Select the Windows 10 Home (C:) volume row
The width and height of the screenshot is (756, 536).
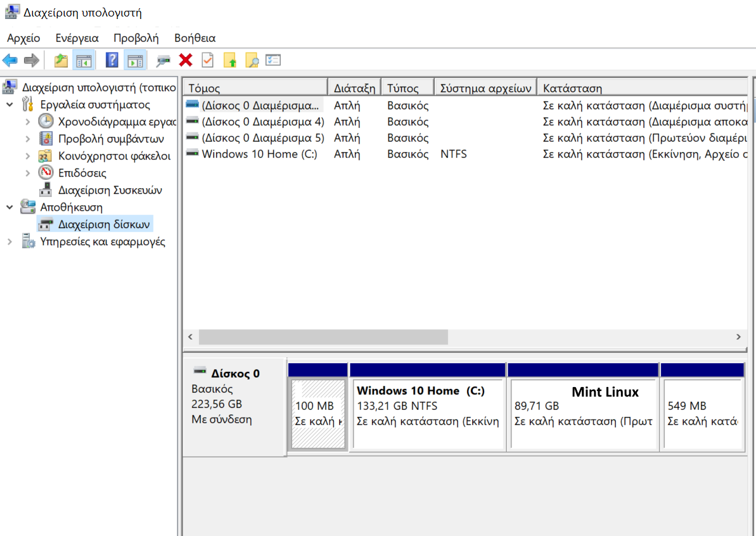tap(259, 154)
